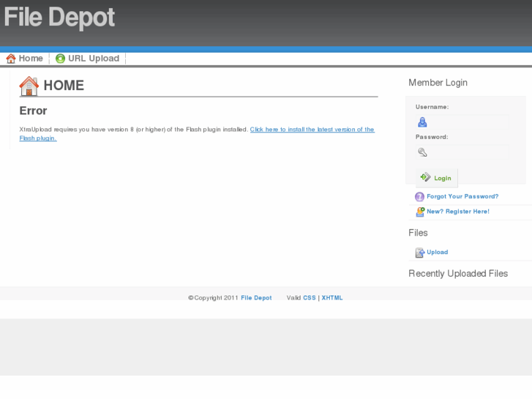The width and height of the screenshot is (532, 399).
Task: Open the Upload link under Files
Action: click(438, 252)
